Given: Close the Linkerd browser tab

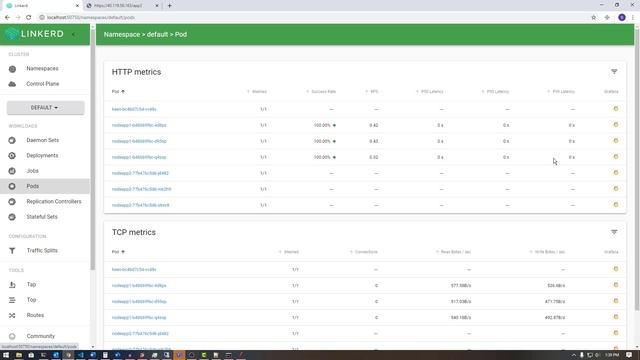Looking at the screenshot, I should pyautogui.click(x=77, y=6).
